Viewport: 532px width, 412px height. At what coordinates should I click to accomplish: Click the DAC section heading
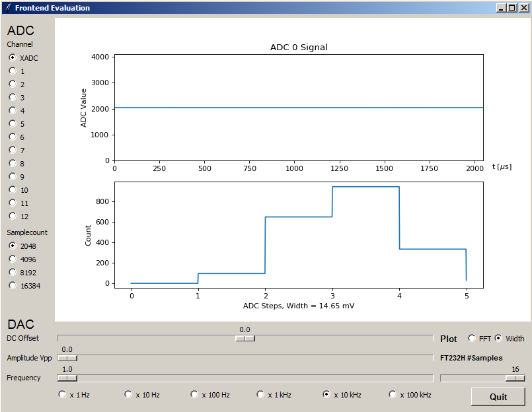tap(20, 324)
